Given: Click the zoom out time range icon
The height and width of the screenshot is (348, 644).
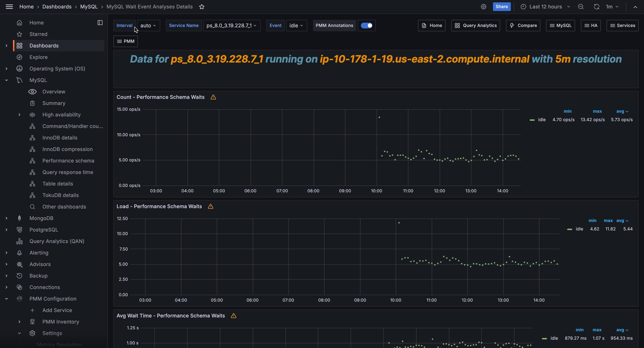Looking at the screenshot, I should point(580,7).
